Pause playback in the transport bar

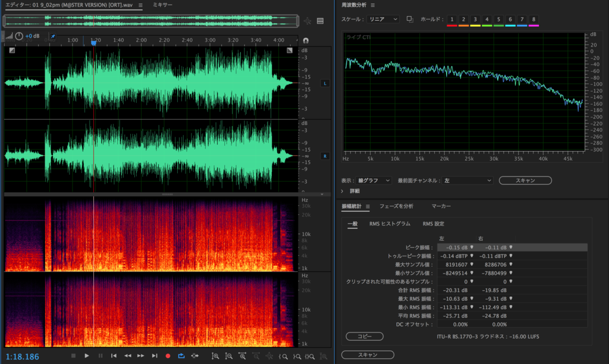(100, 356)
